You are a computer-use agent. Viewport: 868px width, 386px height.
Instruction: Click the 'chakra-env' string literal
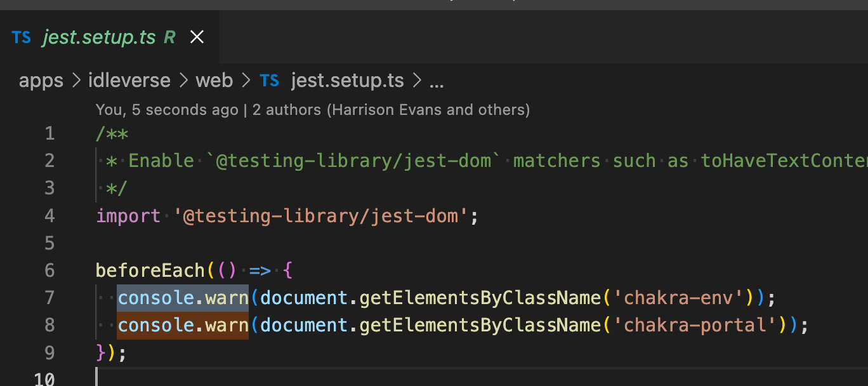pos(679,297)
